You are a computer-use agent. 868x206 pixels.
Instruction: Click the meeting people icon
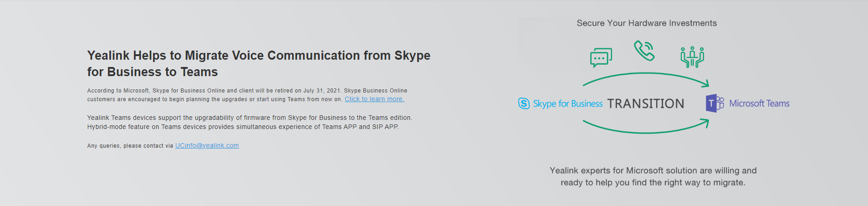[x=692, y=57]
